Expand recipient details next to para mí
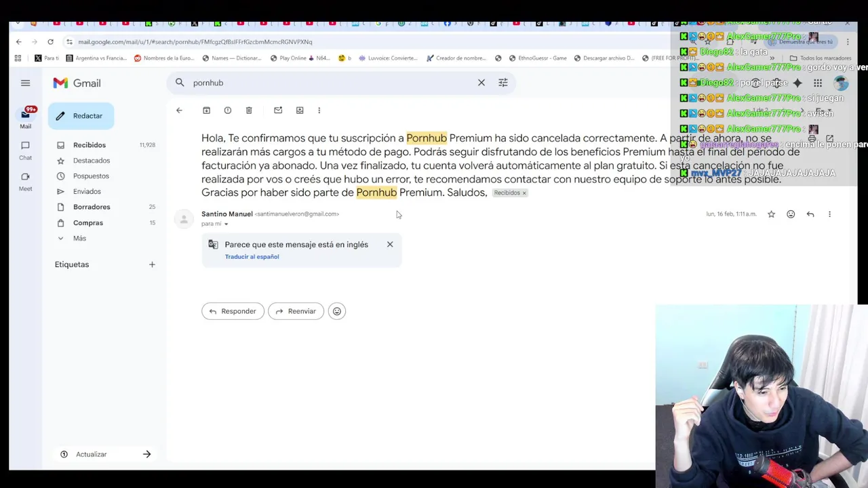The width and height of the screenshot is (868, 488). click(x=226, y=224)
